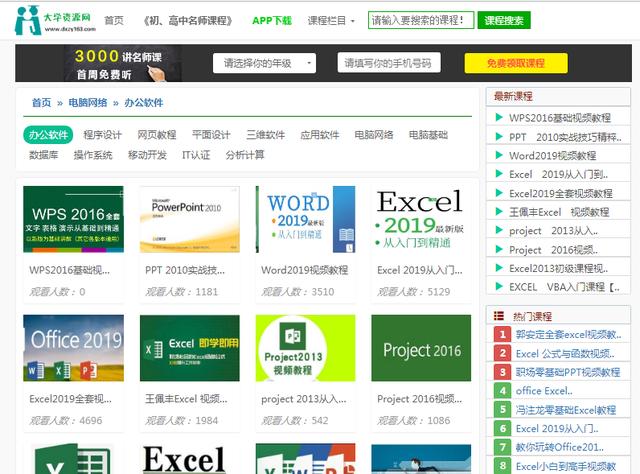Click the WPS2016基础视... course title
This screenshot has width=640, height=474.
pyautogui.click(x=69, y=270)
